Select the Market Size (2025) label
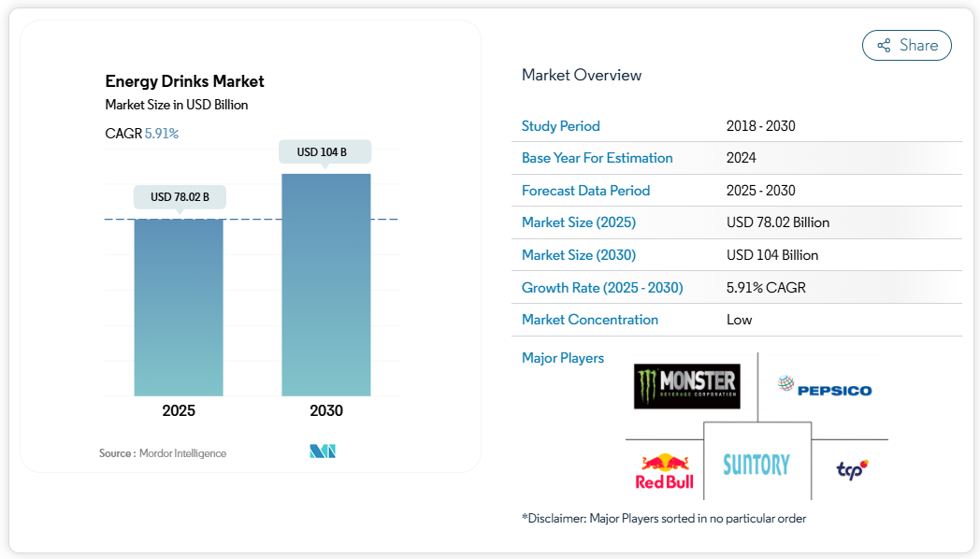Screen dimensions: 980x559 coord(579,222)
